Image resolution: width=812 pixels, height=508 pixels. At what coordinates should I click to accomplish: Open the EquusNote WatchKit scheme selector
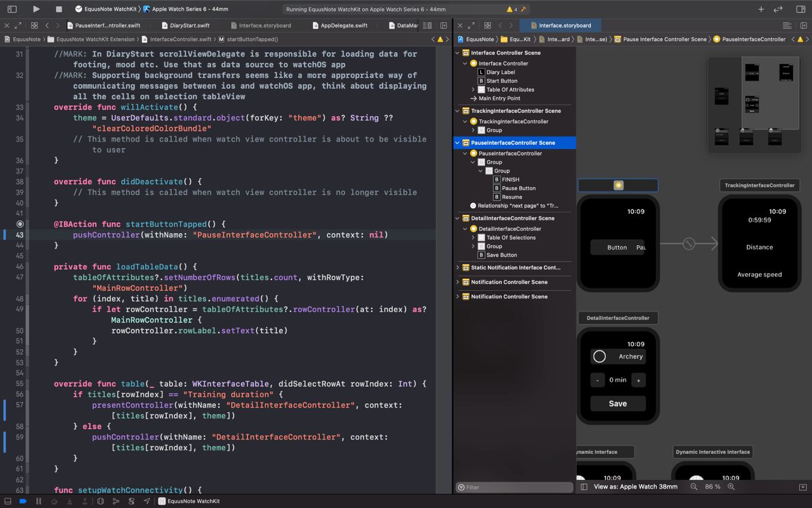105,9
